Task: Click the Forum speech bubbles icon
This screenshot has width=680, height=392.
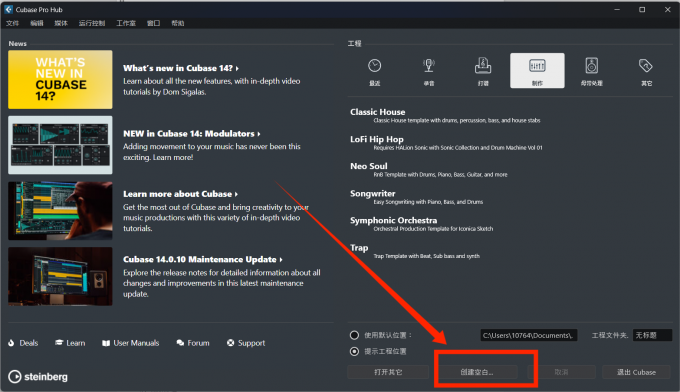Action: pyautogui.click(x=180, y=343)
